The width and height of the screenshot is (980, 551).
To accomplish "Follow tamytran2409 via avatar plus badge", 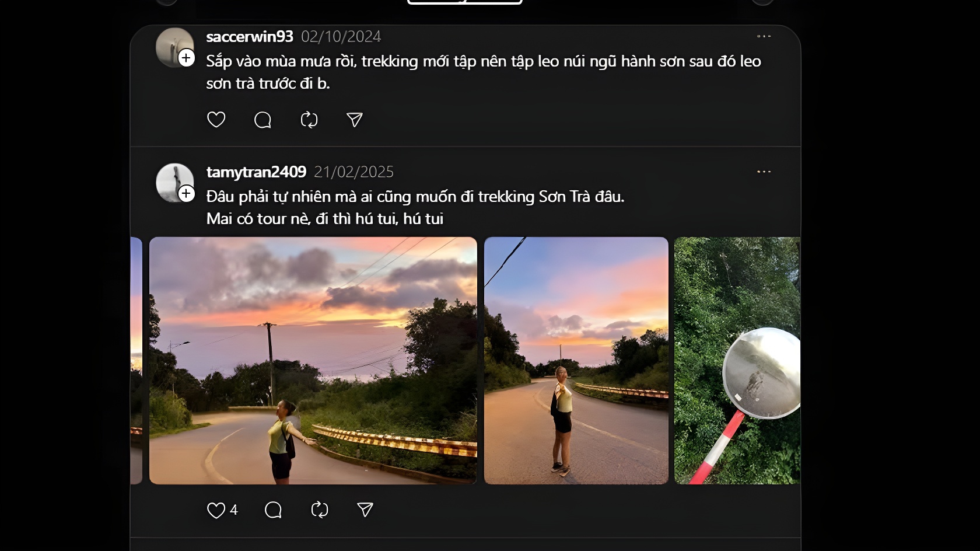I will pos(187,193).
